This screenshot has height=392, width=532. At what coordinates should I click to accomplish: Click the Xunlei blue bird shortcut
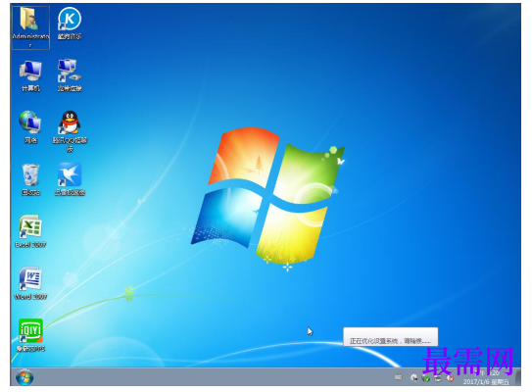70,179
